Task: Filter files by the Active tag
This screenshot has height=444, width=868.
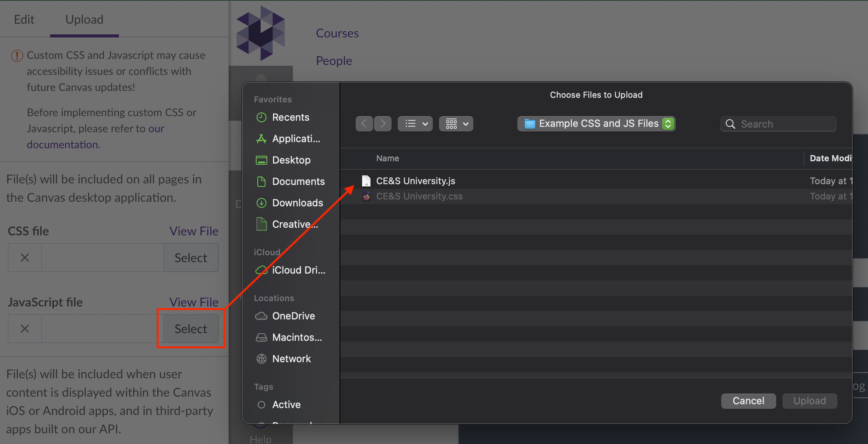Action: click(x=286, y=405)
